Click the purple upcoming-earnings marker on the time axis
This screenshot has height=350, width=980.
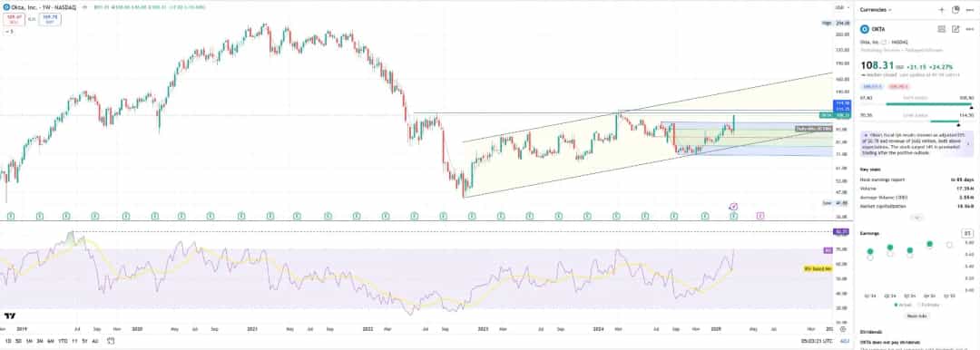[x=760, y=216]
